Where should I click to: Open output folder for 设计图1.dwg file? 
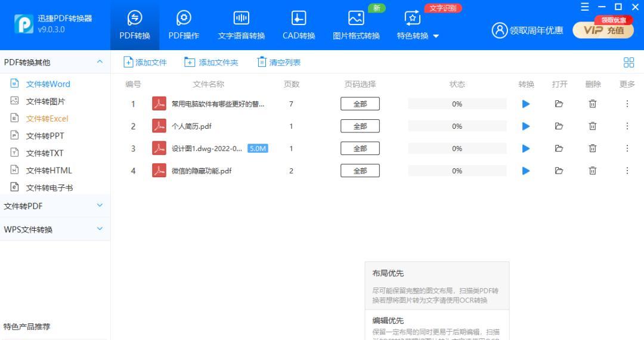pos(559,149)
